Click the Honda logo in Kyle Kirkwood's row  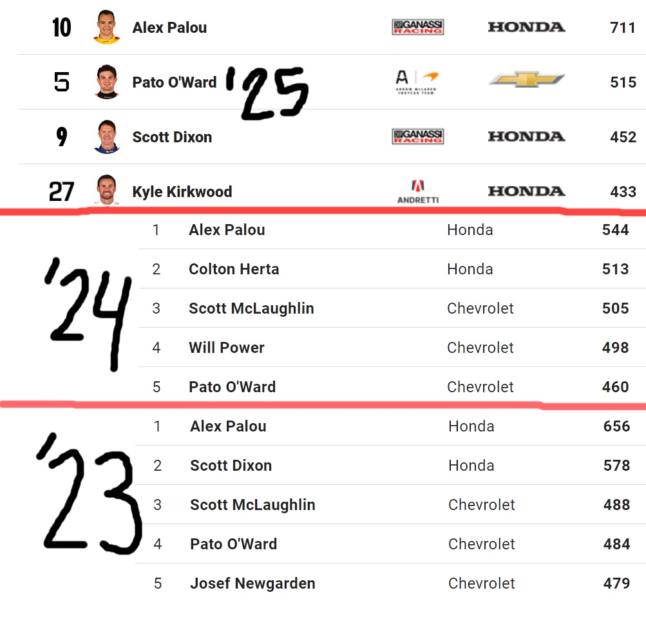tap(526, 191)
